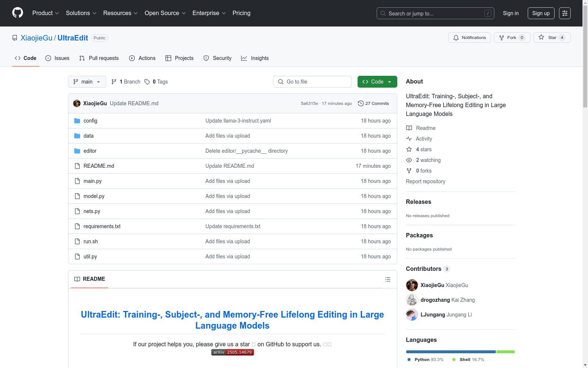
Task: Star the UltraEdit repository
Action: click(x=552, y=38)
